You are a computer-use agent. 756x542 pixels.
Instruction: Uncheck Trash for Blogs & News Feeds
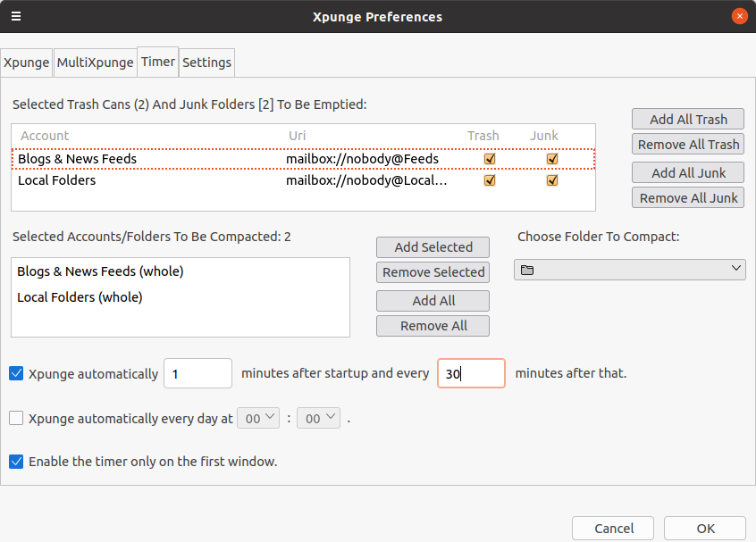(x=489, y=159)
